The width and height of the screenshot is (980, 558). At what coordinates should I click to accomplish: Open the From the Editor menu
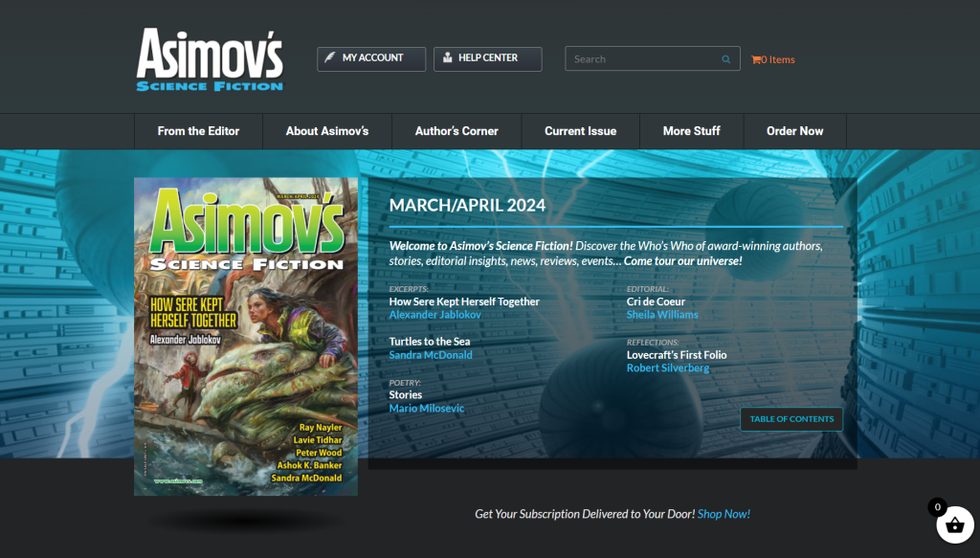(x=198, y=131)
